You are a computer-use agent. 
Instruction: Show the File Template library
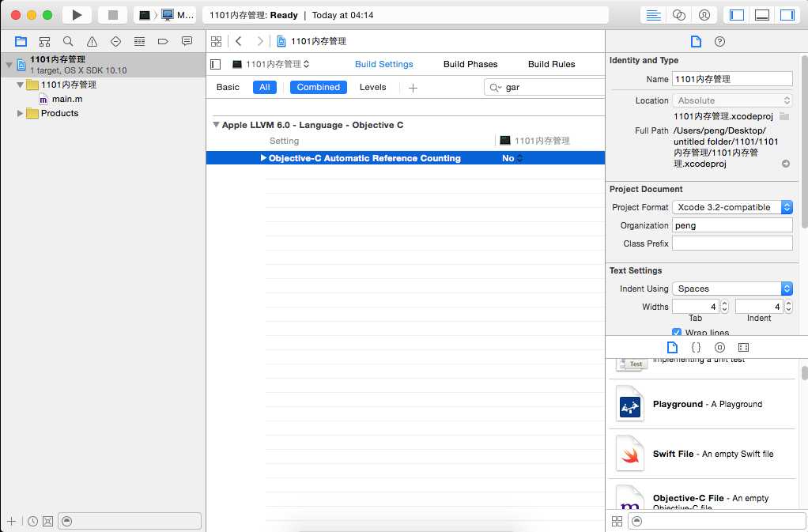672,347
